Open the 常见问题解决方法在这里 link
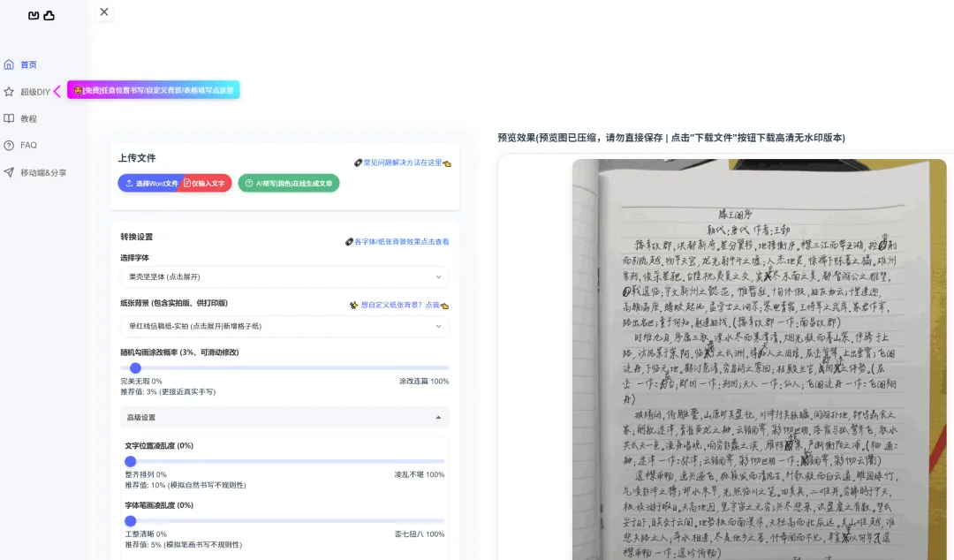The height and width of the screenshot is (560, 954). pyautogui.click(x=402, y=163)
